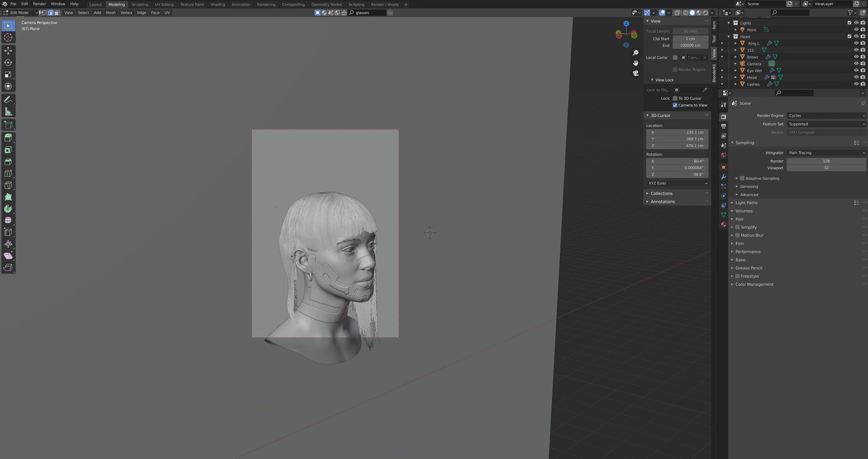This screenshot has height=459, width=868.
Task: Select the Spin tool
Action: pyautogui.click(x=8, y=209)
